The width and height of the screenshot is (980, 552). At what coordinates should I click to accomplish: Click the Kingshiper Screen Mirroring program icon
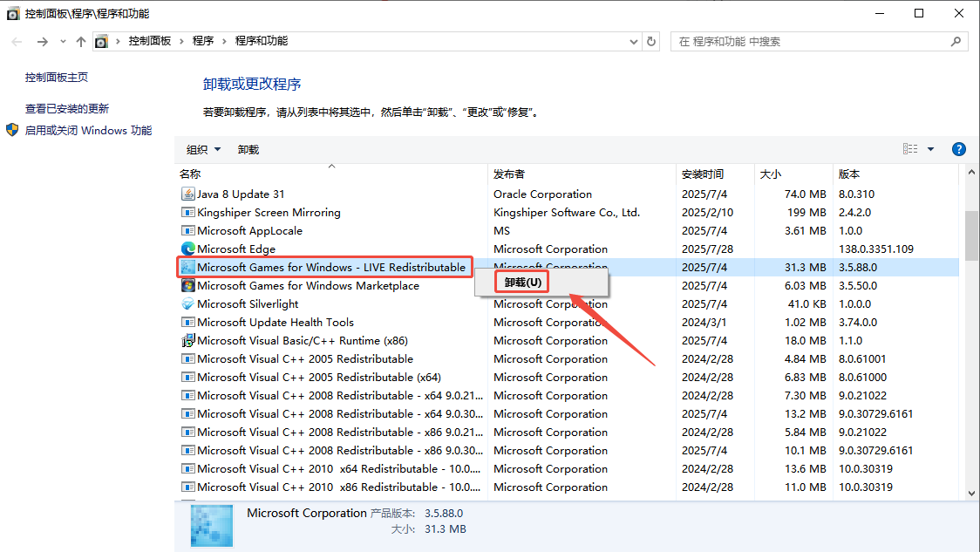(187, 213)
